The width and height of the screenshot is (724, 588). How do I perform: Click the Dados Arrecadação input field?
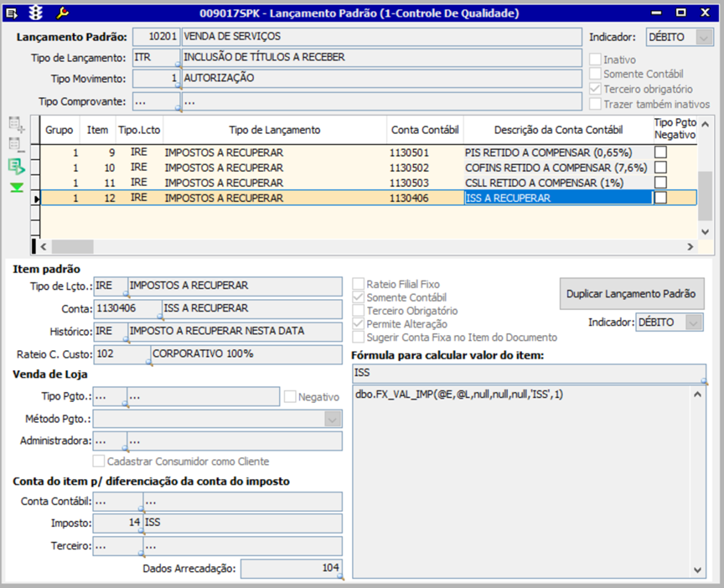[291, 569]
